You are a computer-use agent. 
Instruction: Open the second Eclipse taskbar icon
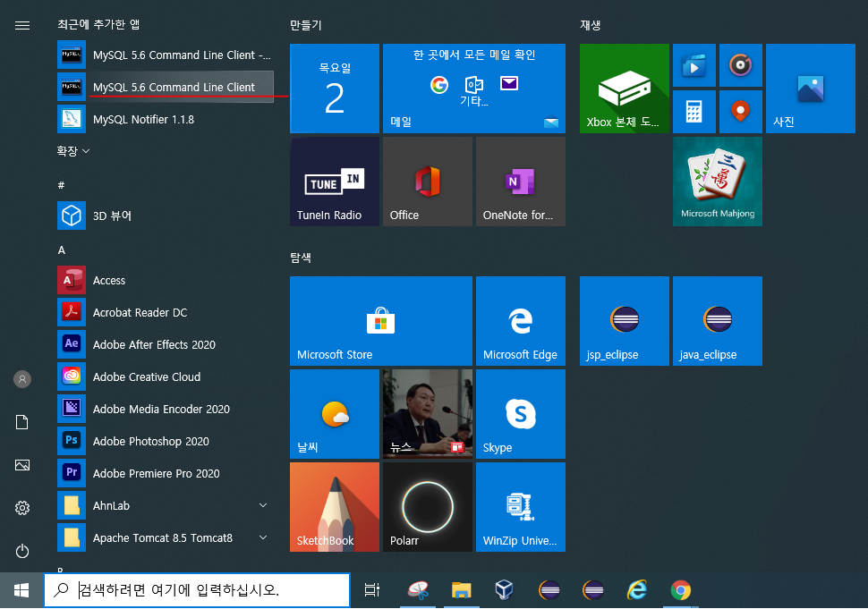click(x=593, y=590)
